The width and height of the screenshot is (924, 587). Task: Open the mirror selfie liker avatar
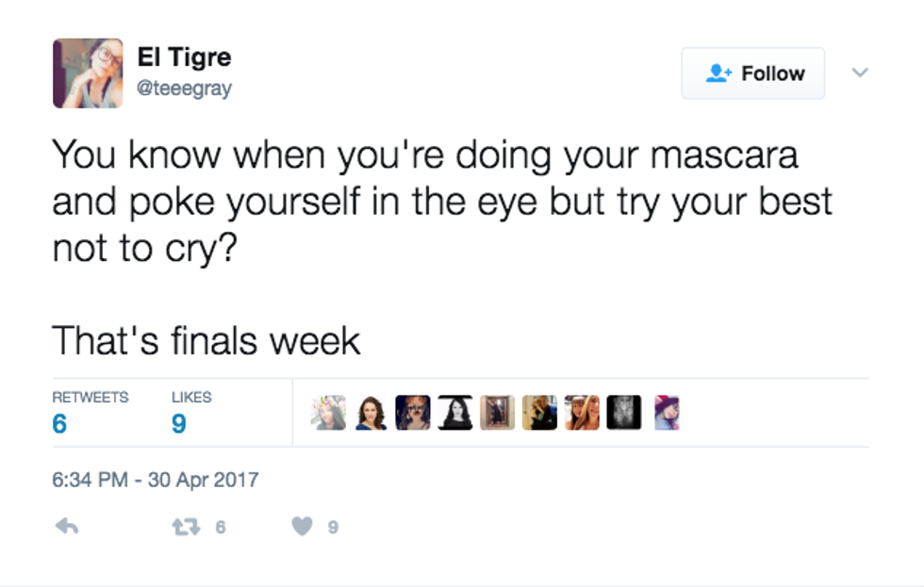(x=498, y=413)
